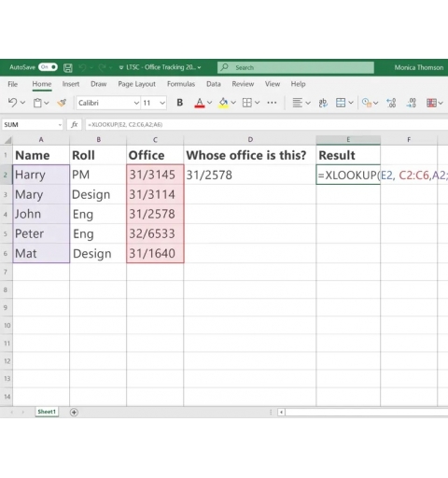Click the Conditional Formatting icon
The width and height of the screenshot is (448, 478).
431,103
